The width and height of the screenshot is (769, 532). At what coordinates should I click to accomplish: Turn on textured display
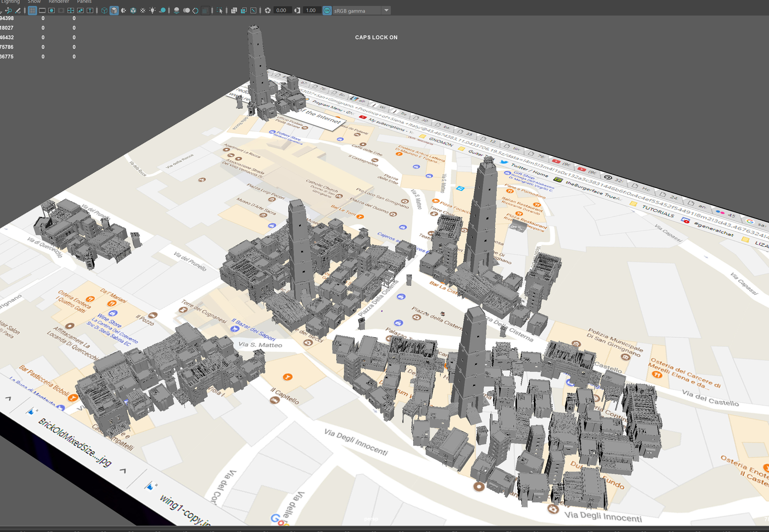coord(143,11)
